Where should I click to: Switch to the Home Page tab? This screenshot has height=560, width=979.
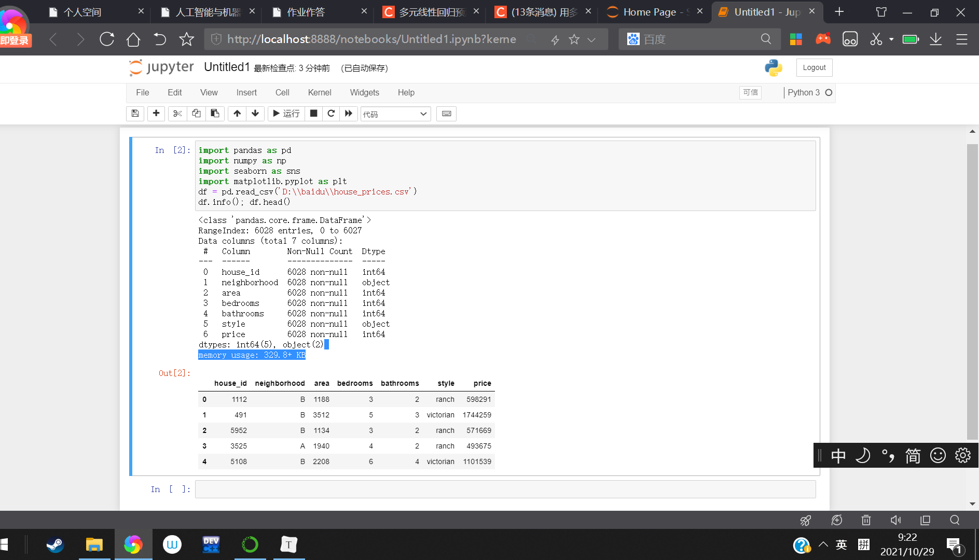point(655,12)
